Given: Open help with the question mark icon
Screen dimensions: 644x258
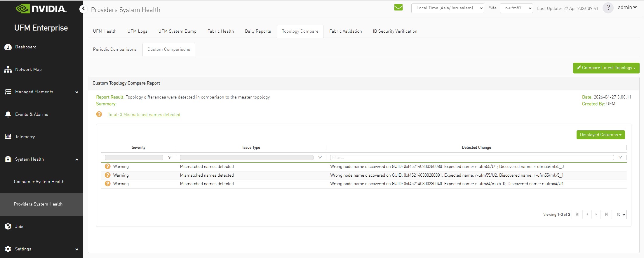Looking at the screenshot, I should pyautogui.click(x=608, y=8).
